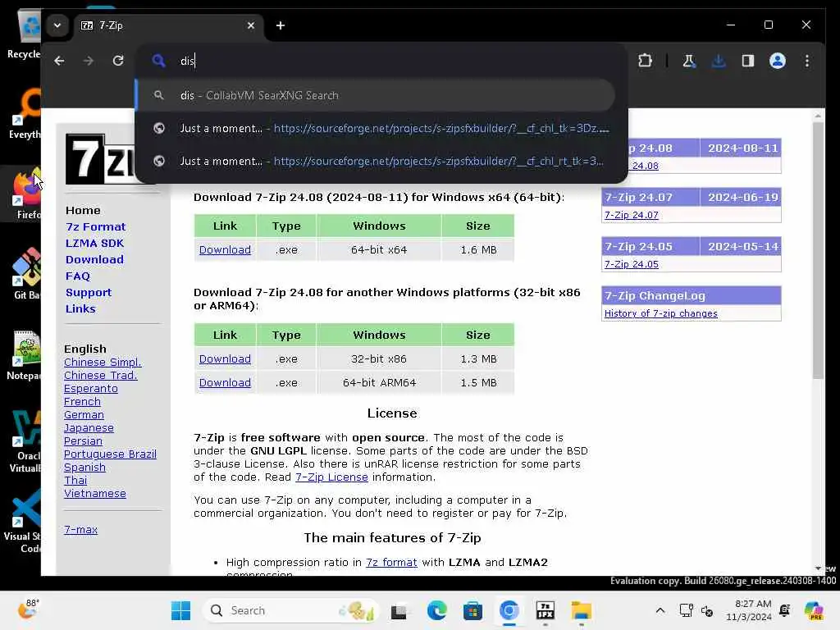Click the taskbar Search box
840x630 pixels.
[290, 610]
